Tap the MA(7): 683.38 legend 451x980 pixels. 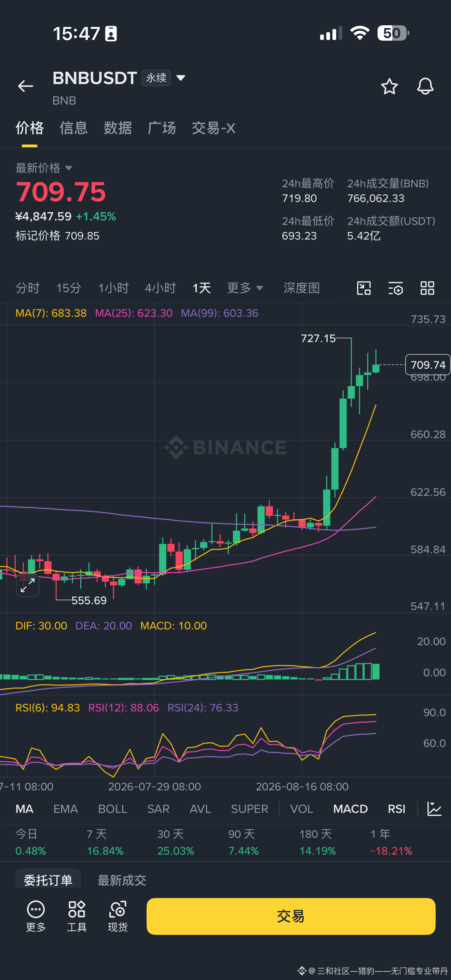pos(51,313)
